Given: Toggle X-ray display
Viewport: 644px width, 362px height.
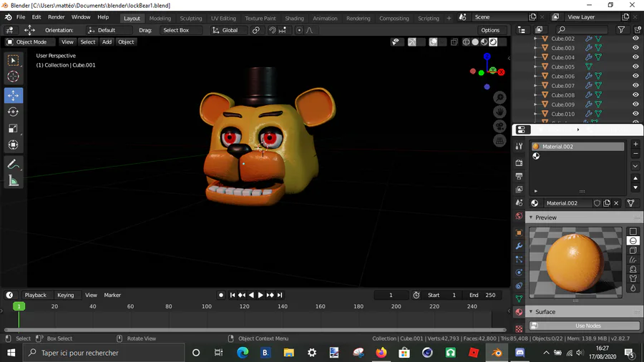Looking at the screenshot, I should click(x=454, y=42).
